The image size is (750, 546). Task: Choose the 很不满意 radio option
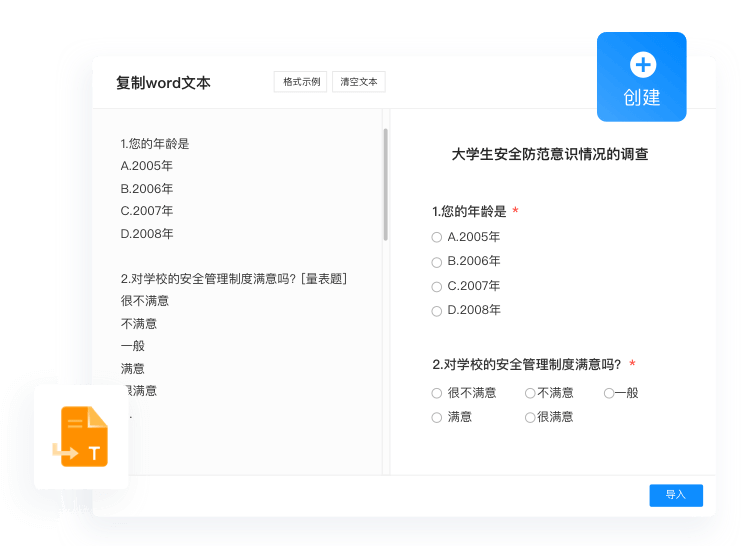437,394
